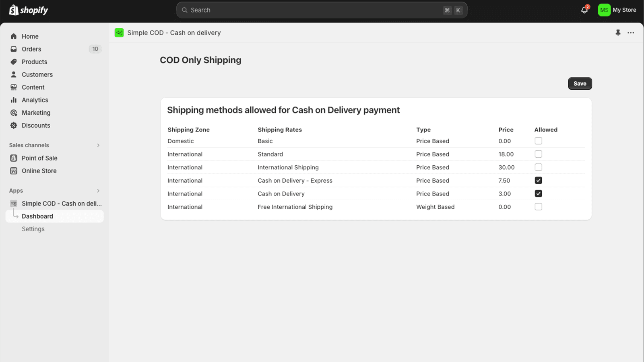This screenshot has height=362, width=644.
Task: Expand the Sales channels section chevron
Action: [x=98, y=146]
